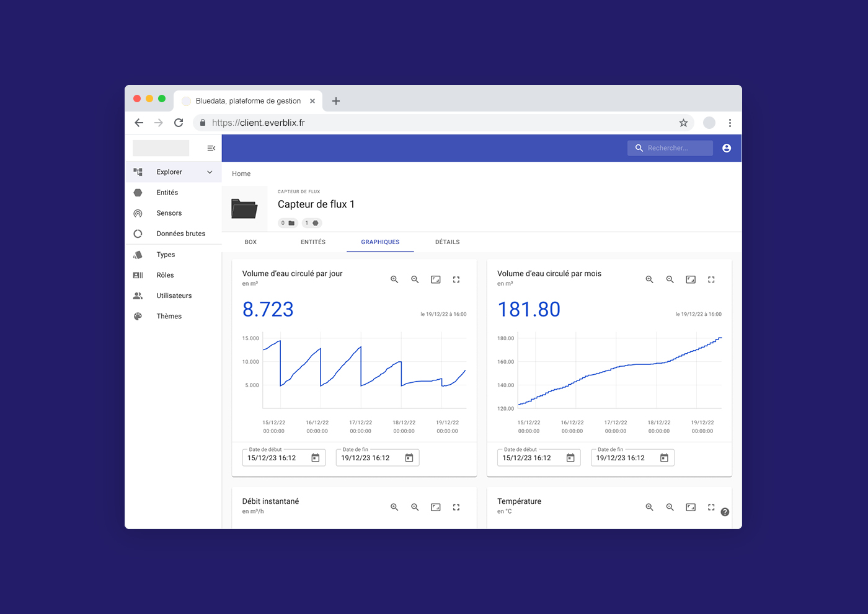Expand the Explorer section chevron

click(210, 172)
